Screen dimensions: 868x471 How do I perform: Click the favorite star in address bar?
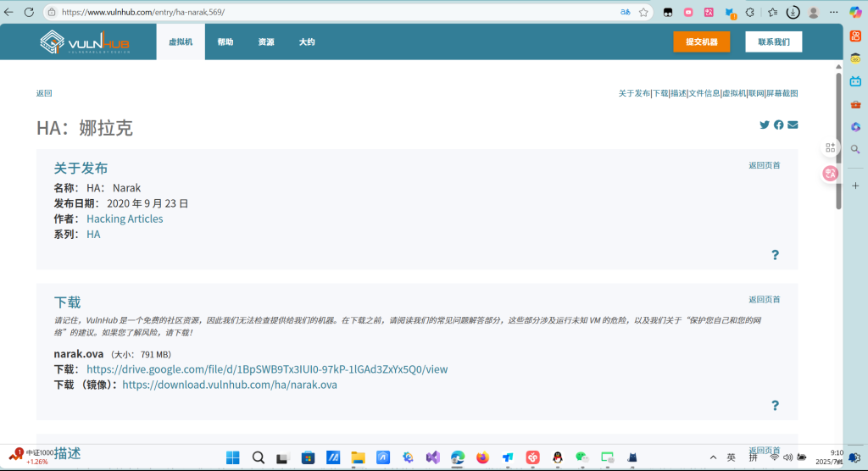(x=644, y=13)
